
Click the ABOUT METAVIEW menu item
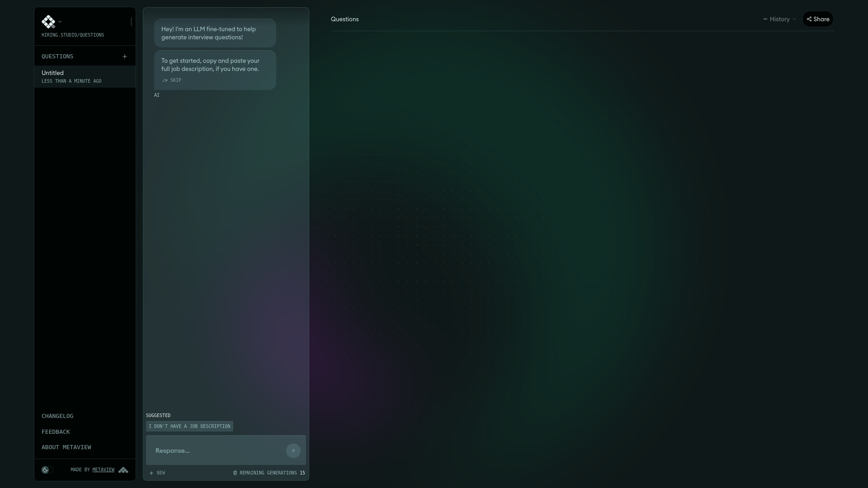click(x=66, y=447)
